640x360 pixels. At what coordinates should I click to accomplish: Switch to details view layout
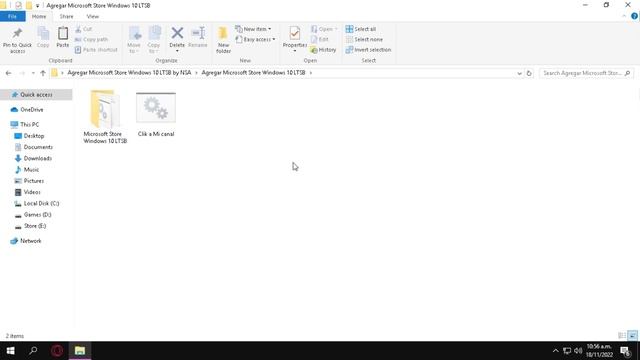click(622, 336)
